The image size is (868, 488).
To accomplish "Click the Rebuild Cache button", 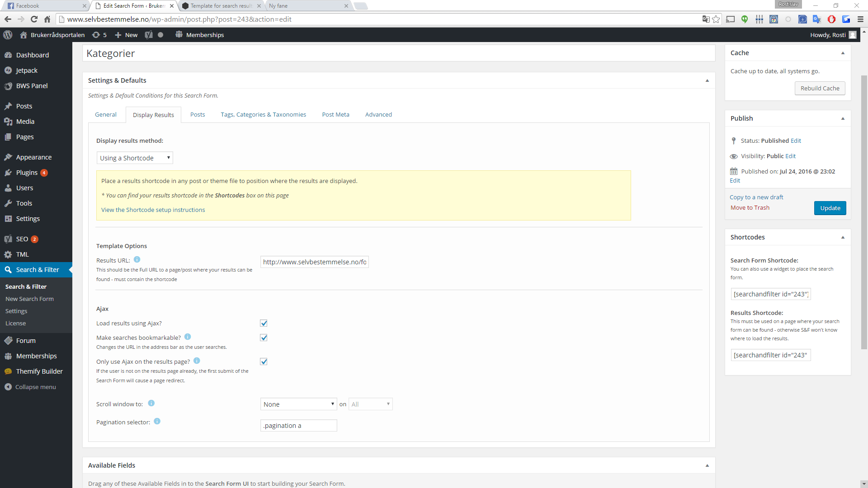I will point(820,88).
